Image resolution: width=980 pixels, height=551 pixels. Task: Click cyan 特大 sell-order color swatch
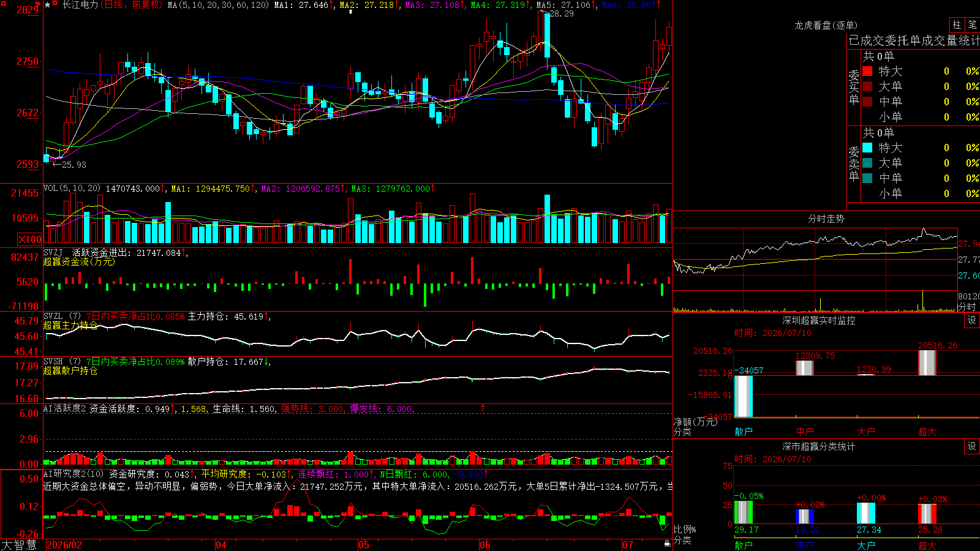[867, 148]
